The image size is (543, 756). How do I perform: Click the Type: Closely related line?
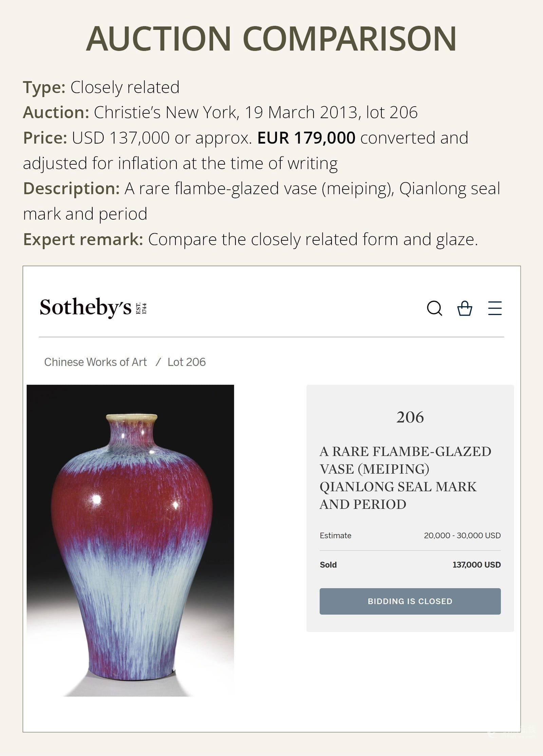(x=101, y=87)
